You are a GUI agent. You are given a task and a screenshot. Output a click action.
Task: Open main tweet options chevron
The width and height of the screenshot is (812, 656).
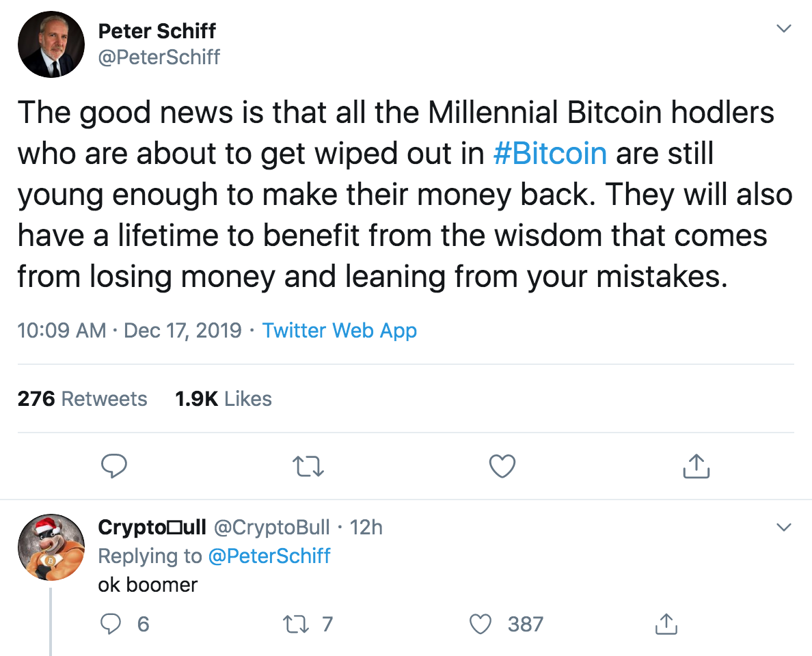[783, 29]
